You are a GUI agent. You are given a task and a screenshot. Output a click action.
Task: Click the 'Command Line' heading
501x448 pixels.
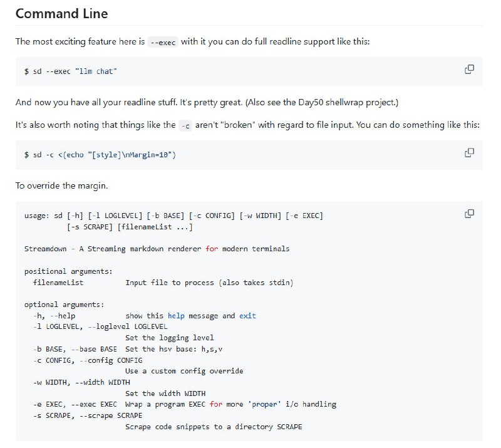(61, 13)
